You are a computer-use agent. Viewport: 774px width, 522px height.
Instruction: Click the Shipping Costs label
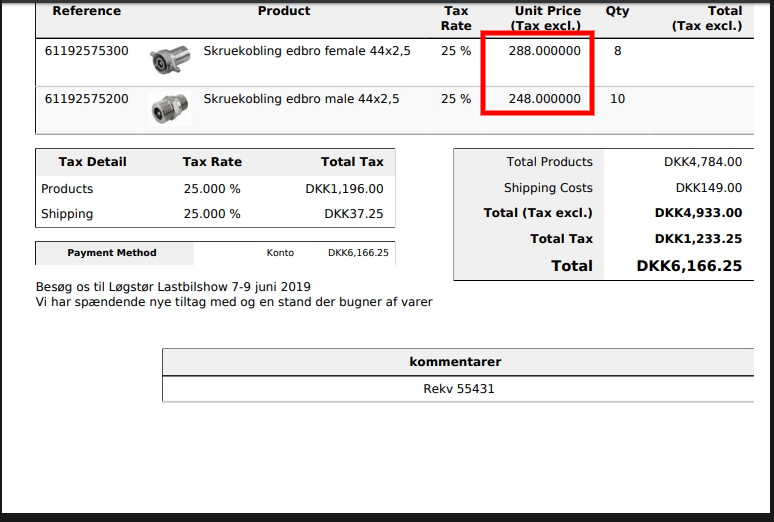(x=548, y=188)
